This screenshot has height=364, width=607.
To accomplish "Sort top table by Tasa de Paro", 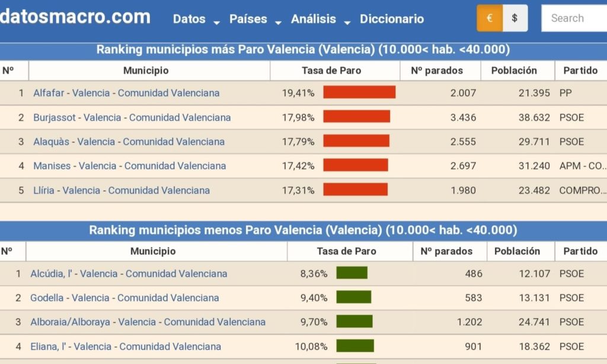I will pos(331,71).
